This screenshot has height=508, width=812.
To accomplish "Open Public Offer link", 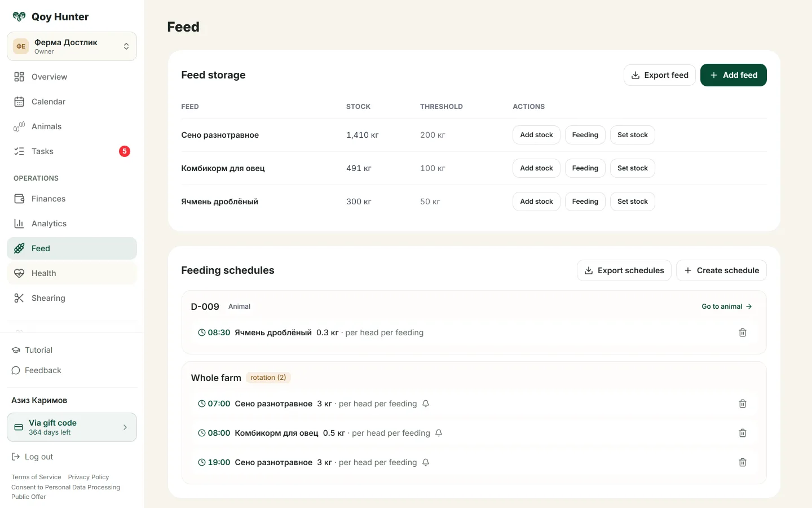I will [x=29, y=497].
